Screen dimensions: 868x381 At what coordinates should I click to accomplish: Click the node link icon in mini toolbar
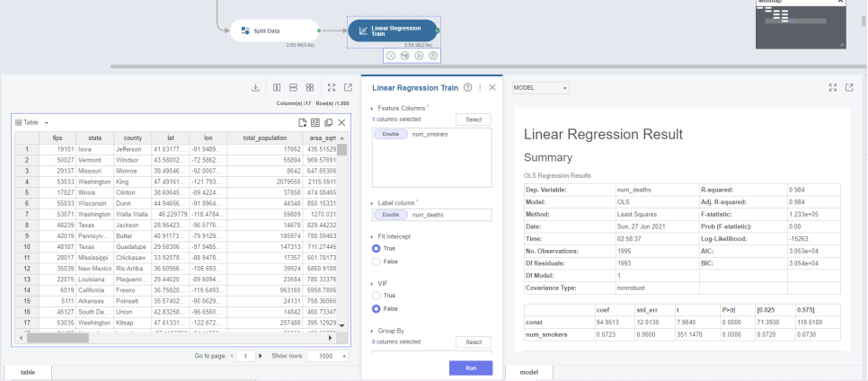tap(404, 56)
